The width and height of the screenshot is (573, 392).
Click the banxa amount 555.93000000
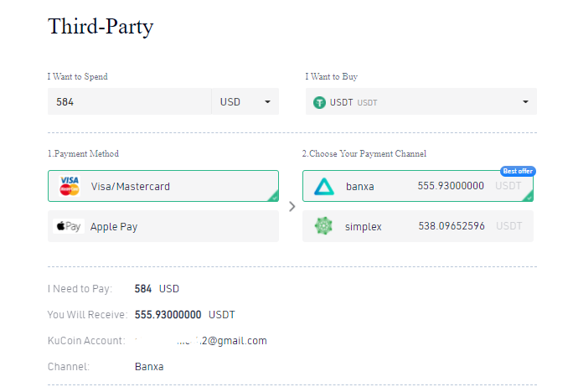click(x=451, y=186)
